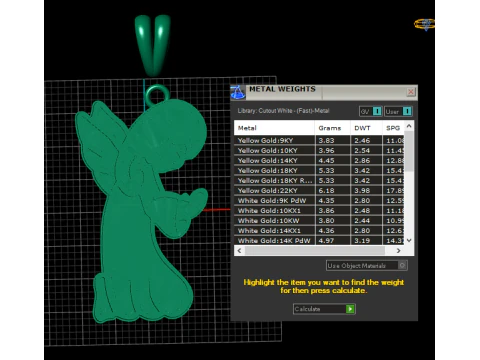Select the White Gold:14KX1 row
This screenshot has width=480, height=360.
[x=319, y=230]
